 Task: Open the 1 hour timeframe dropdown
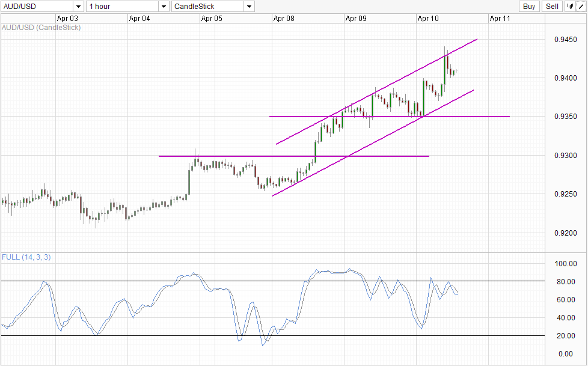point(127,7)
